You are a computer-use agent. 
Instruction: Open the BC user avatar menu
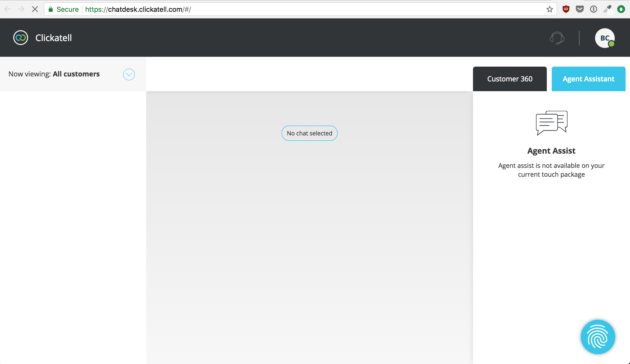pyautogui.click(x=604, y=38)
